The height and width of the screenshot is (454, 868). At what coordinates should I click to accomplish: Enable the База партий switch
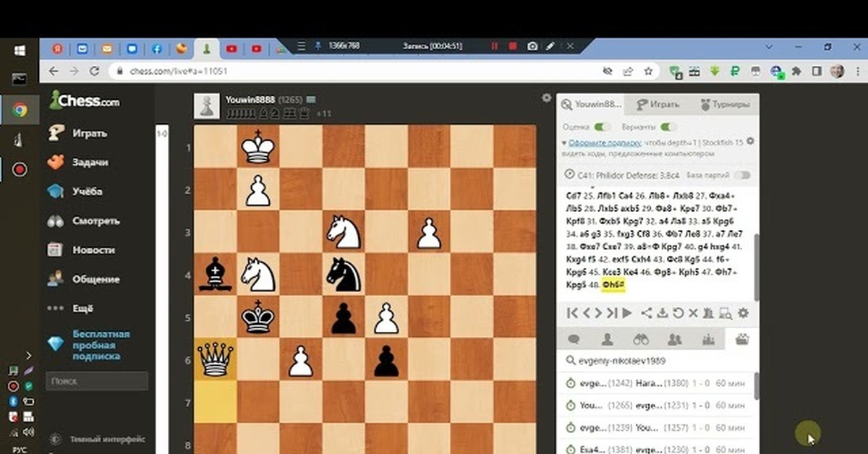(x=742, y=175)
